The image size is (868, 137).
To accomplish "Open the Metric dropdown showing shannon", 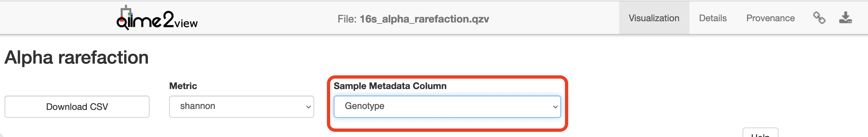I will pos(241,106).
